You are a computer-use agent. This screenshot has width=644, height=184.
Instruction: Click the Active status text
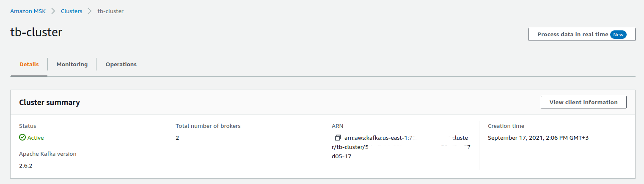click(36, 138)
